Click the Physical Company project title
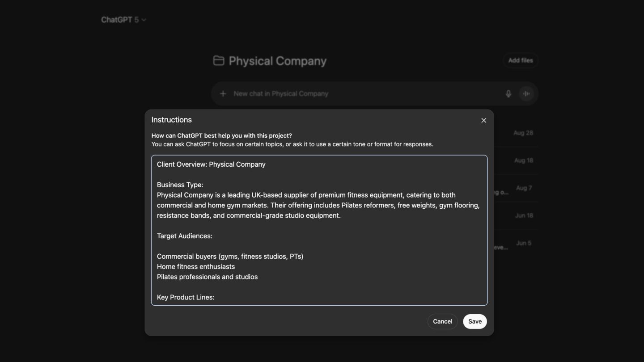Viewport: 644px width, 362px height. click(277, 61)
